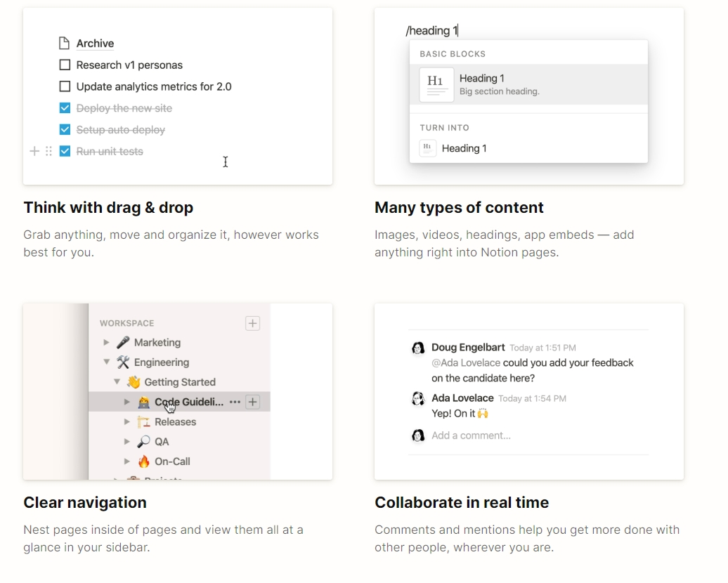Select the H1 Heading 1 block icon

click(436, 83)
